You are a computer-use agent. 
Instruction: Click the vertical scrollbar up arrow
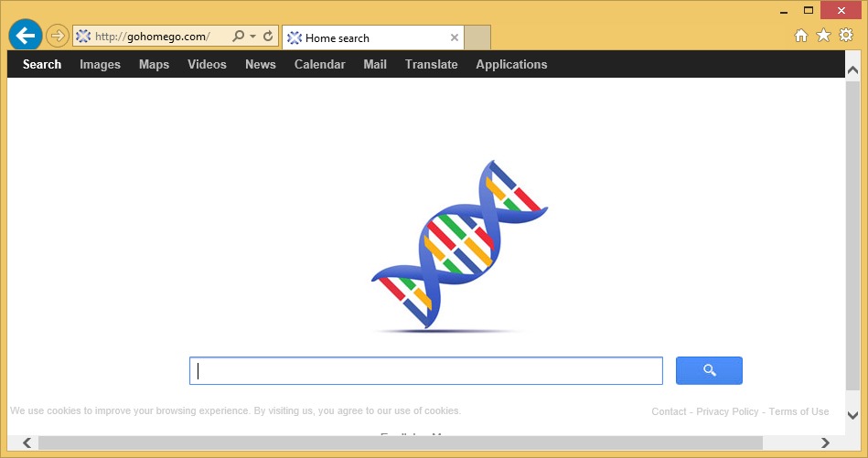click(853, 70)
